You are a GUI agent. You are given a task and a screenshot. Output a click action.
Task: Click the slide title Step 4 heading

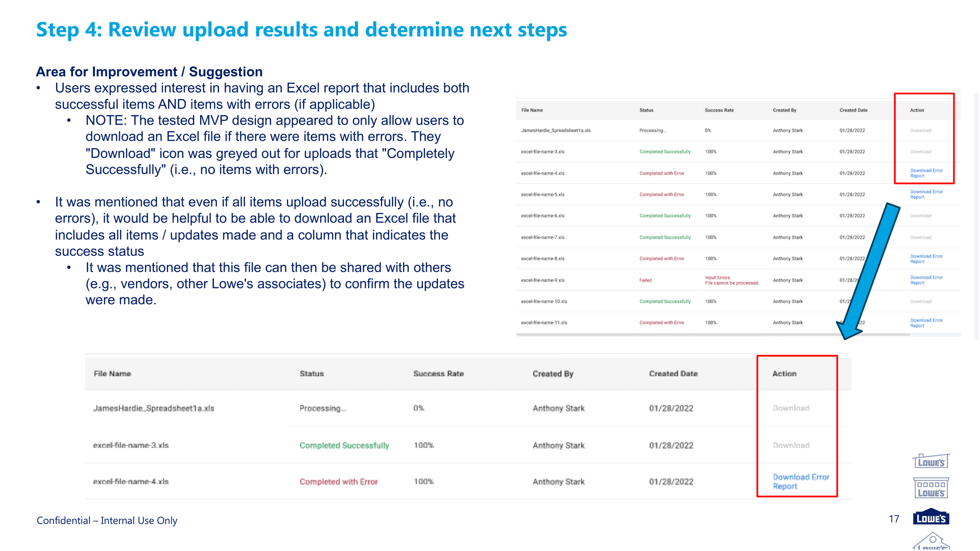point(301,30)
